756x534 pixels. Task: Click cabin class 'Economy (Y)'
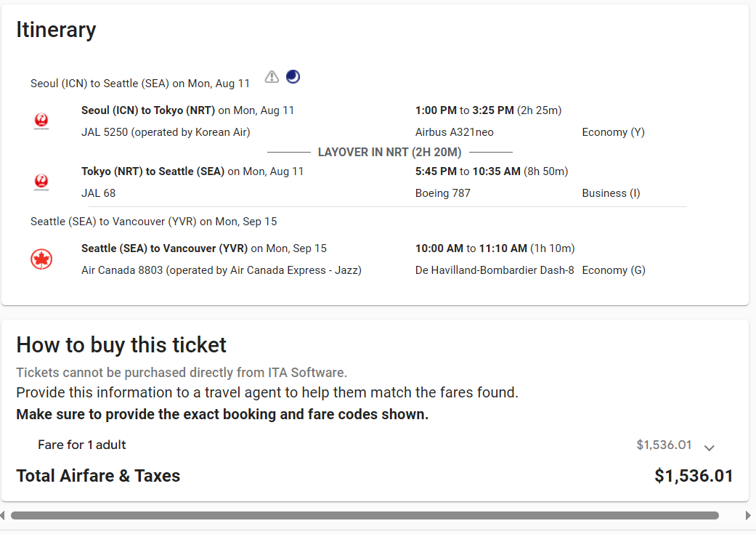pyautogui.click(x=613, y=132)
